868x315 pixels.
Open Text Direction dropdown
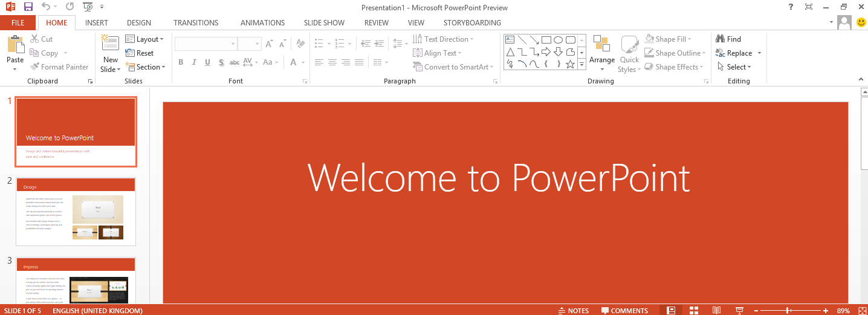[443, 39]
